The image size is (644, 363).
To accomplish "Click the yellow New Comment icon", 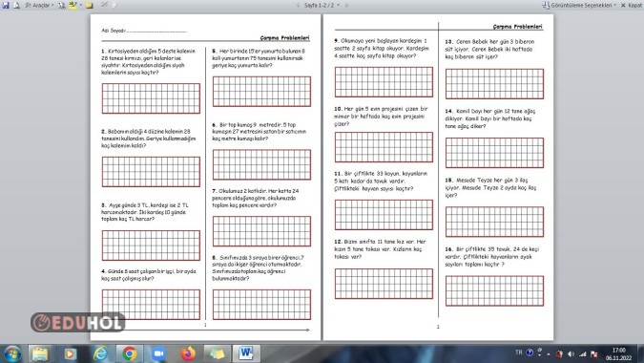I will pyautogui.click(x=89, y=6).
